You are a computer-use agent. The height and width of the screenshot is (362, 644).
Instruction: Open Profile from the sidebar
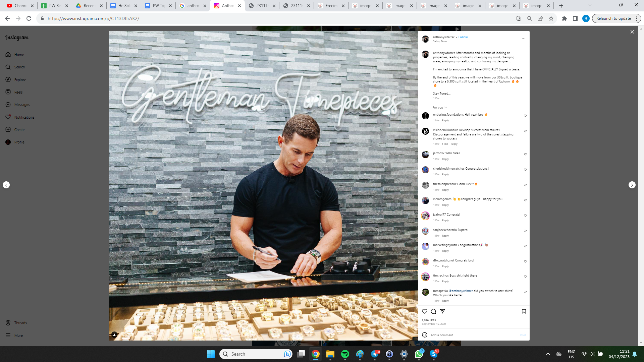15,142
